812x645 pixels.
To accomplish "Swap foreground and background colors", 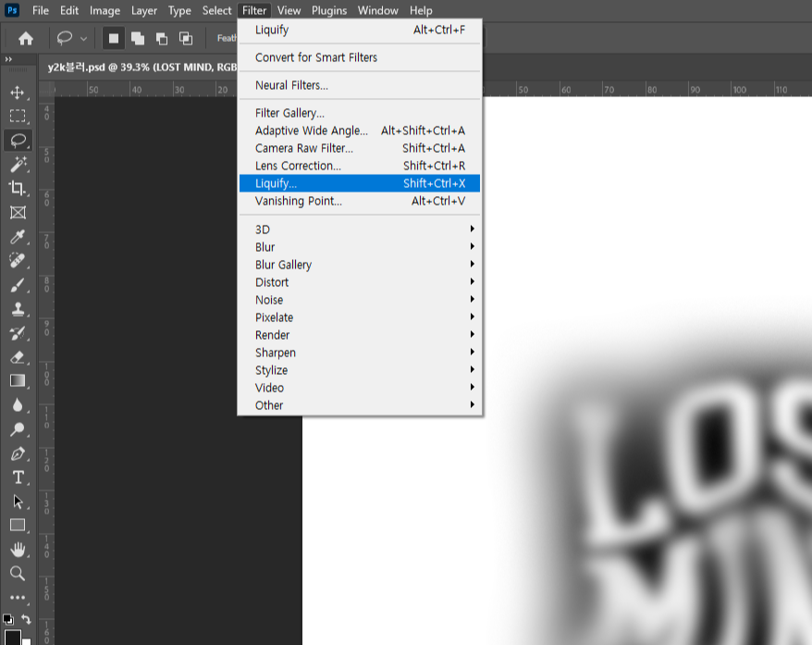I will click(26, 618).
